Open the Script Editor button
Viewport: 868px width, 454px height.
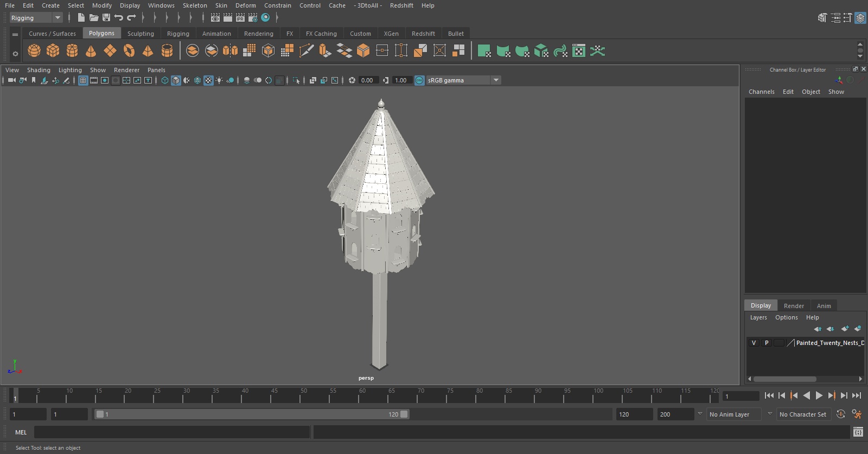pyautogui.click(x=858, y=432)
